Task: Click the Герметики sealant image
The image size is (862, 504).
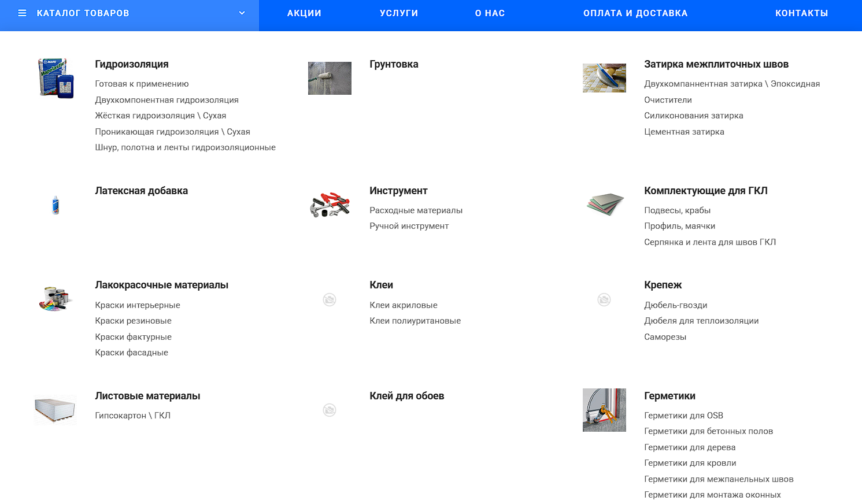Action: click(x=604, y=410)
